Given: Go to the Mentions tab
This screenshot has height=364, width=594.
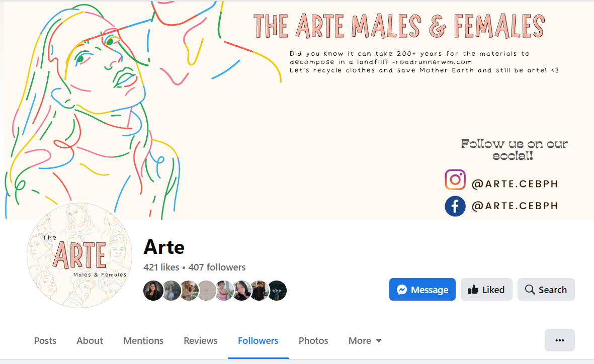Looking at the screenshot, I should point(143,341).
